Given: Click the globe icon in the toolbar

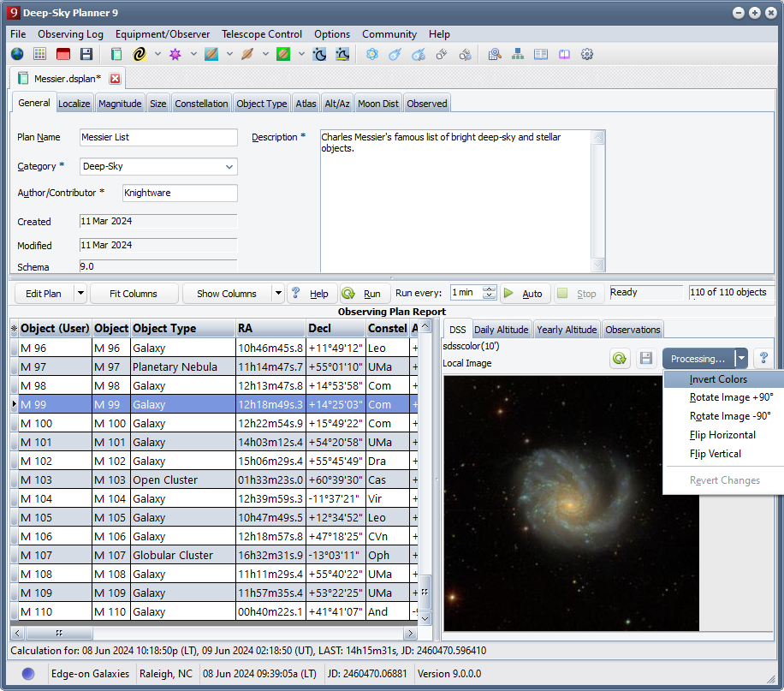Looking at the screenshot, I should click(x=17, y=54).
